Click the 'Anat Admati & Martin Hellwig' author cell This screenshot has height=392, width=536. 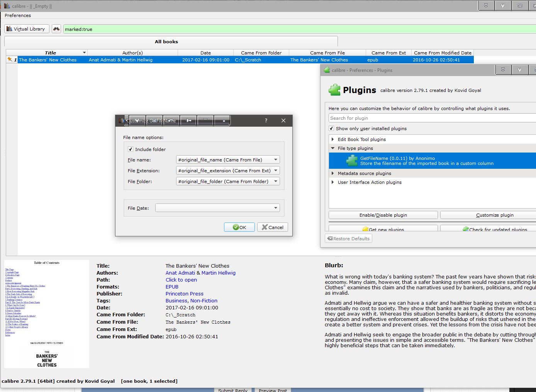tap(132, 60)
